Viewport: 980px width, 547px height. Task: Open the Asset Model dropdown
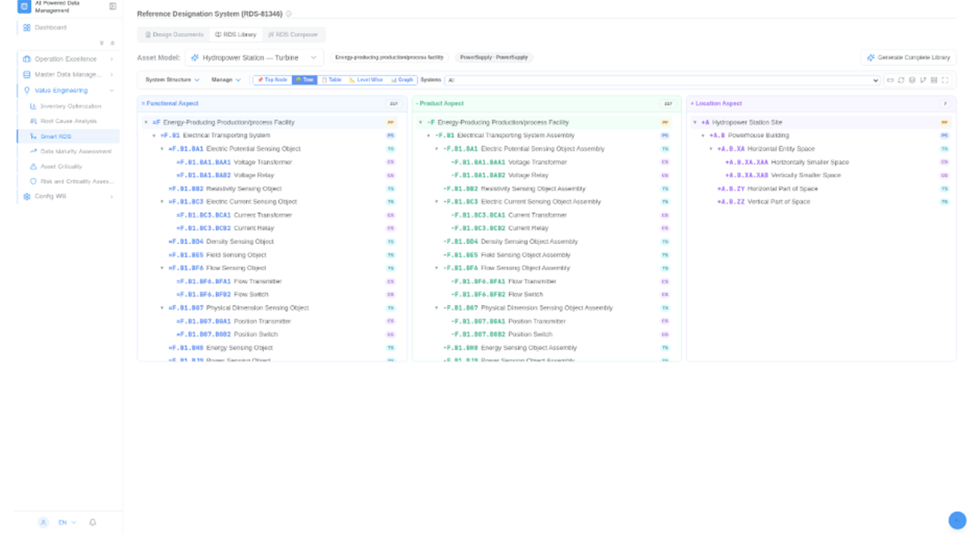click(x=254, y=57)
